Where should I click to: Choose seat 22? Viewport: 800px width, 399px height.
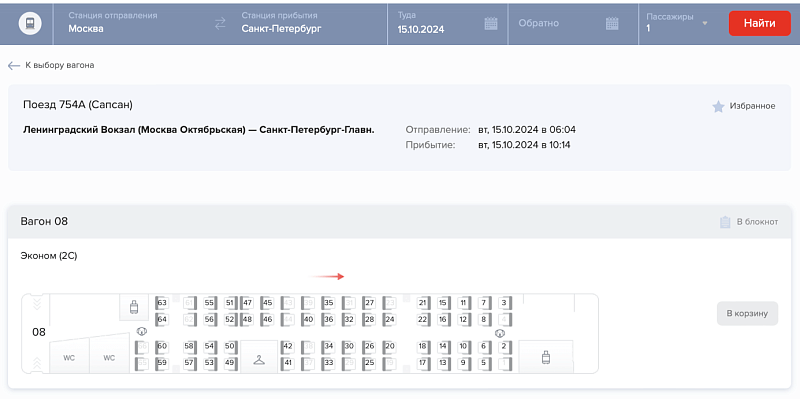(x=423, y=320)
